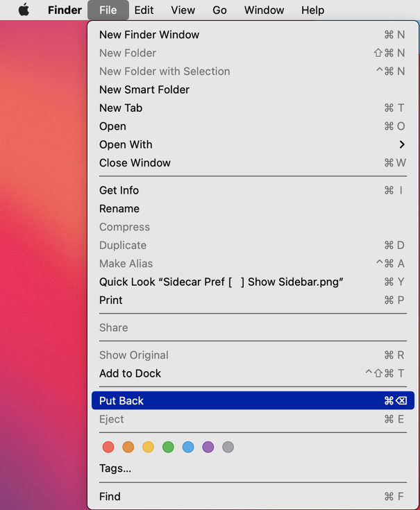Screen dimensions: 420x510
Task: Close the File menu by clicking File
Action: pyautogui.click(x=108, y=10)
